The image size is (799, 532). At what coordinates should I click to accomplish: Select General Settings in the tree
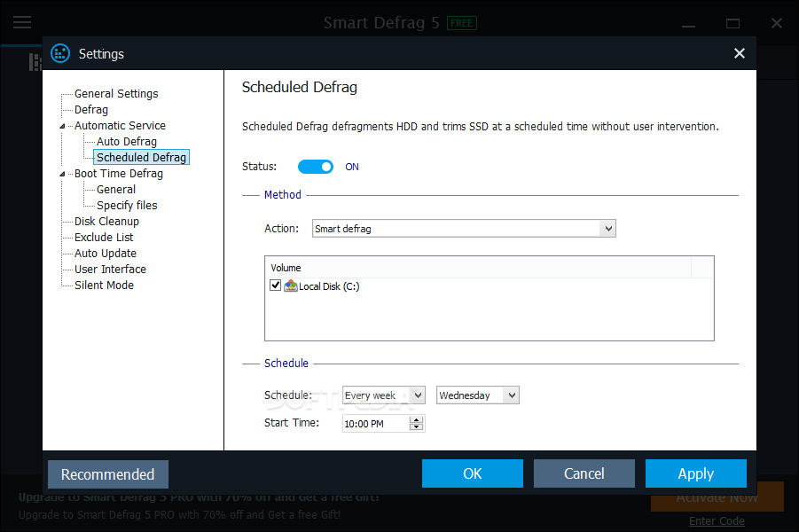(116, 94)
